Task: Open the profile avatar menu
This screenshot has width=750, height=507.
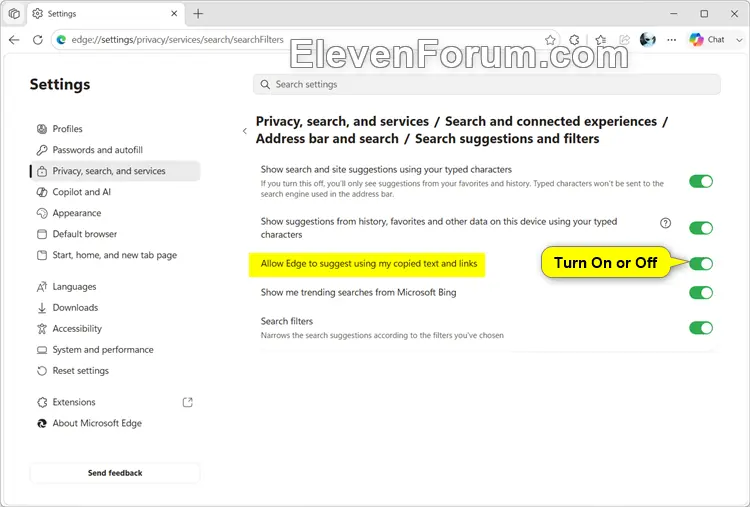Action: [x=648, y=40]
